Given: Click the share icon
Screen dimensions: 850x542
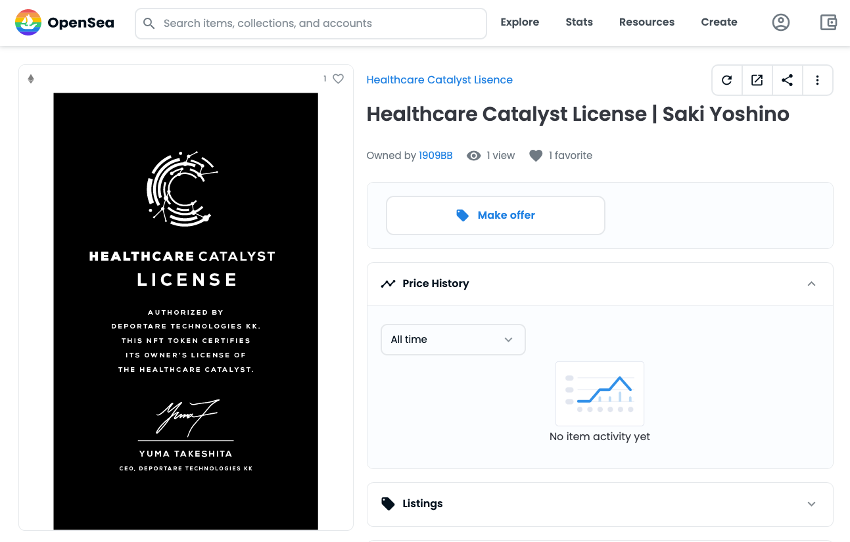Looking at the screenshot, I should (x=787, y=80).
